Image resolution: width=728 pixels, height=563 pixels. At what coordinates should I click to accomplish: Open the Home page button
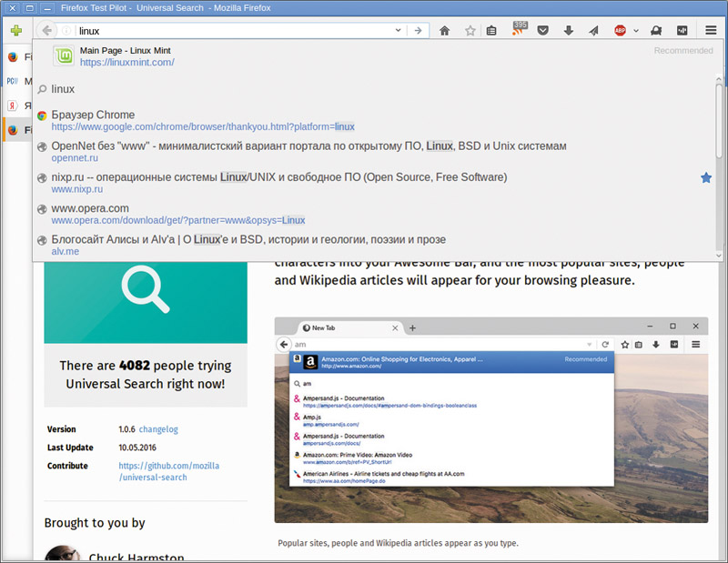[x=444, y=31]
